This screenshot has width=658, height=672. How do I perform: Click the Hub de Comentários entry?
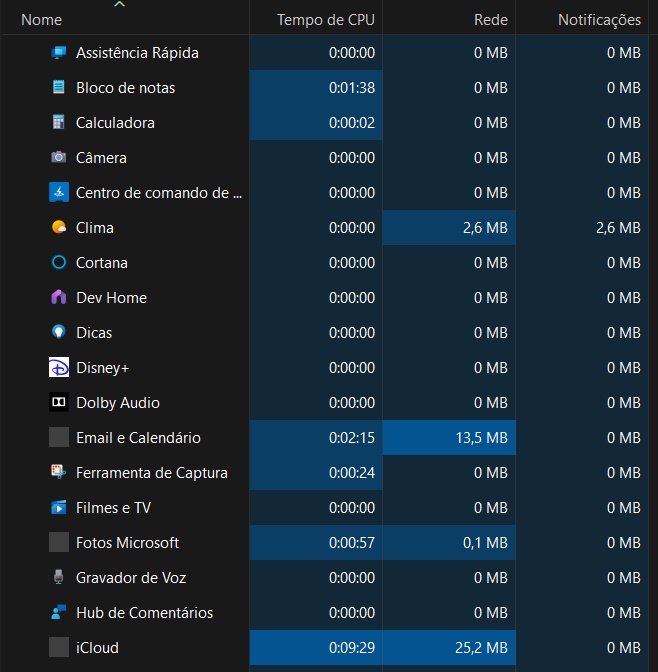pyautogui.click(x=144, y=613)
